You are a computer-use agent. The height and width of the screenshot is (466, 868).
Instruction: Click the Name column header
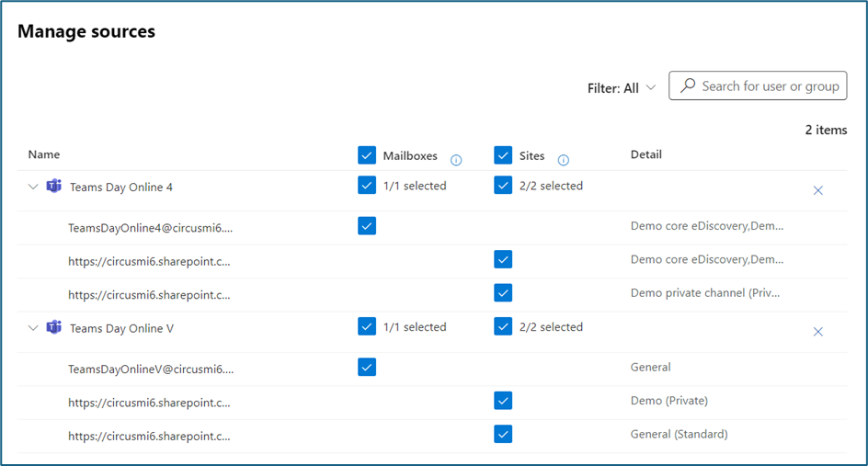tap(44, 154)
